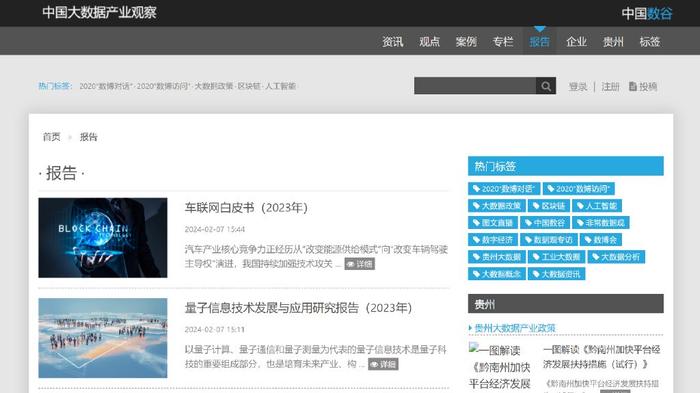Image resolution: width=700 pixels, height=393 pixels.
Task: Open the 企业 navigation tab
Action: pyautogui.click(x=576, y=42)
